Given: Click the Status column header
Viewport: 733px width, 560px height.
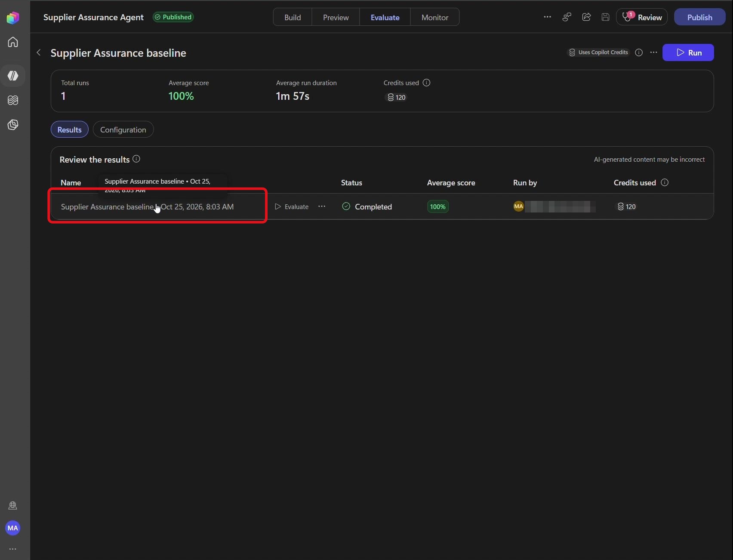Looking at the screenshot, I should 351,182.
